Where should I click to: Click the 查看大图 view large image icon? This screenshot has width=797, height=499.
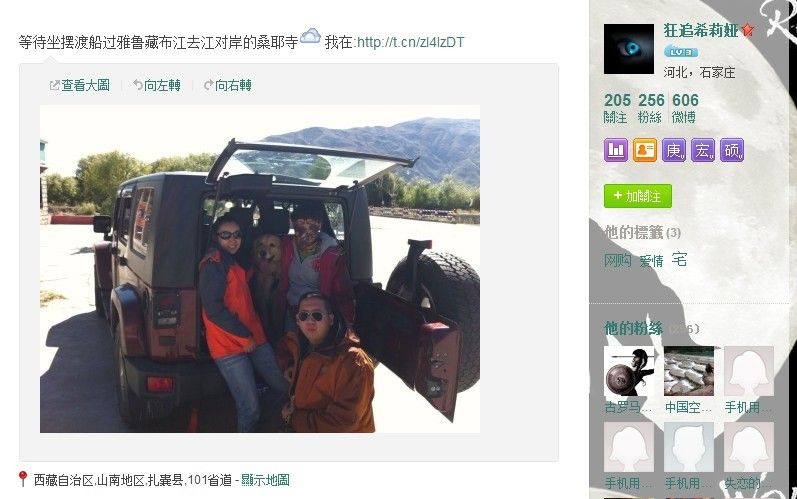[54, 85]
